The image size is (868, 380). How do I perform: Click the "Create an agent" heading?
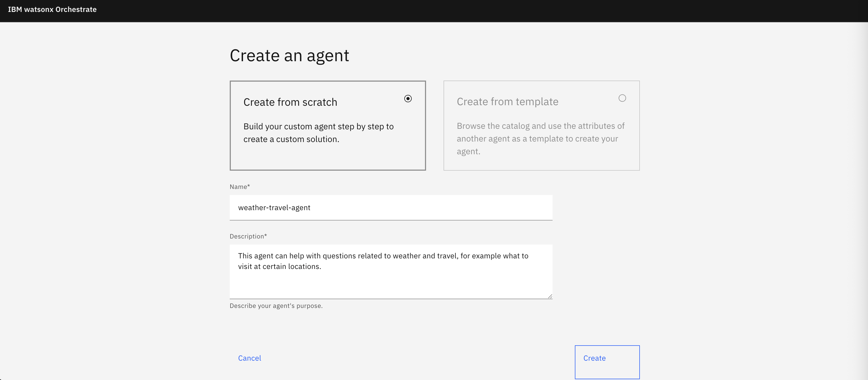tap(289, 56)
